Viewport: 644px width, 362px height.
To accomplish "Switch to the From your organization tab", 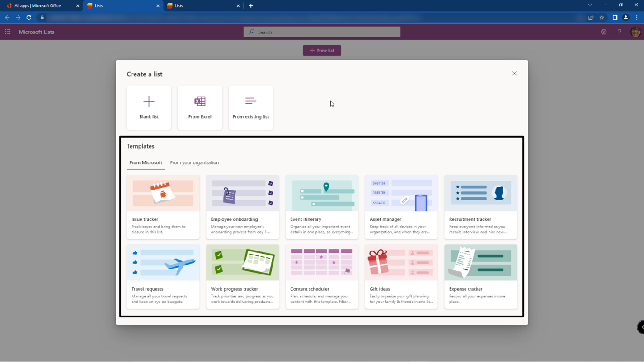I will (194, 162).
